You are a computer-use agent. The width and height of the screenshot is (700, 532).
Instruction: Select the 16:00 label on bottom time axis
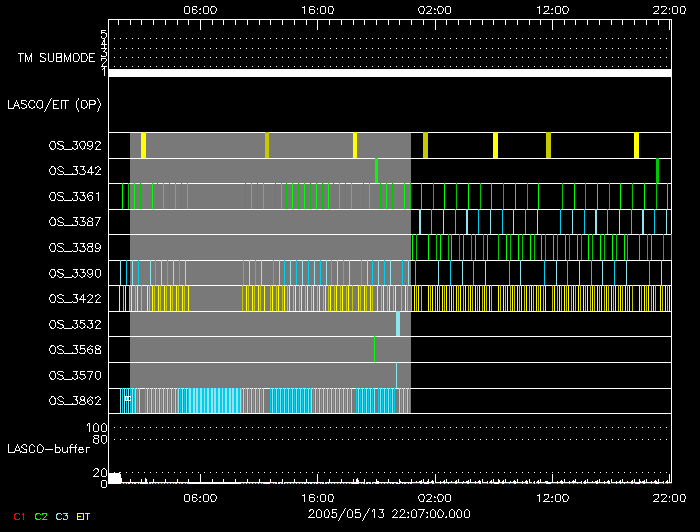pyautogui.click(x=317, y=497)
